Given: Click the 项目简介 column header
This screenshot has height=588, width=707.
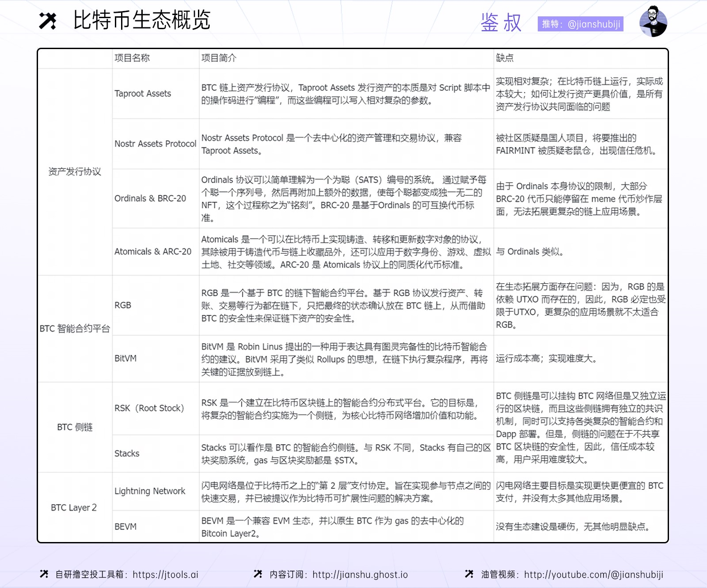Looking at the screenshot, I should click(219, 58).
